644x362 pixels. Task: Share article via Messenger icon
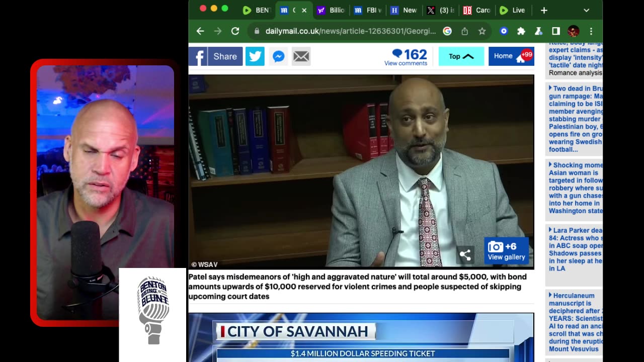[x=278, y=56]
